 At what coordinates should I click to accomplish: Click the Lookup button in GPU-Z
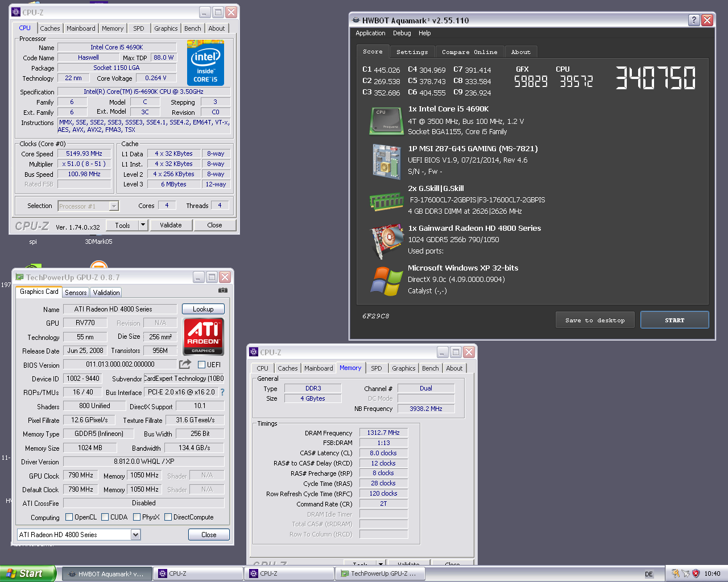click(x=203, y=309)
